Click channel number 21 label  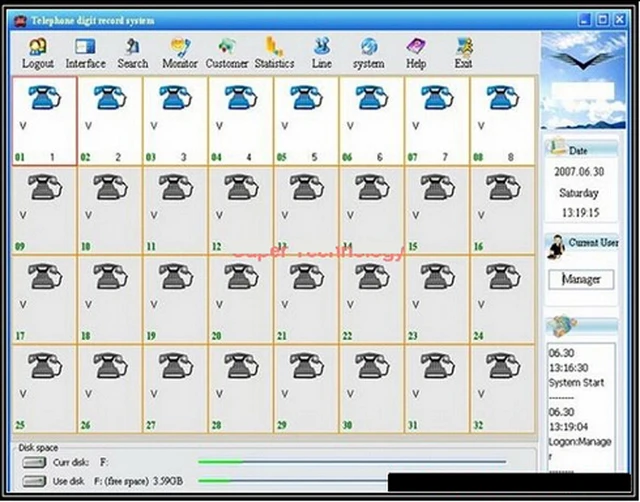point(282,336)
